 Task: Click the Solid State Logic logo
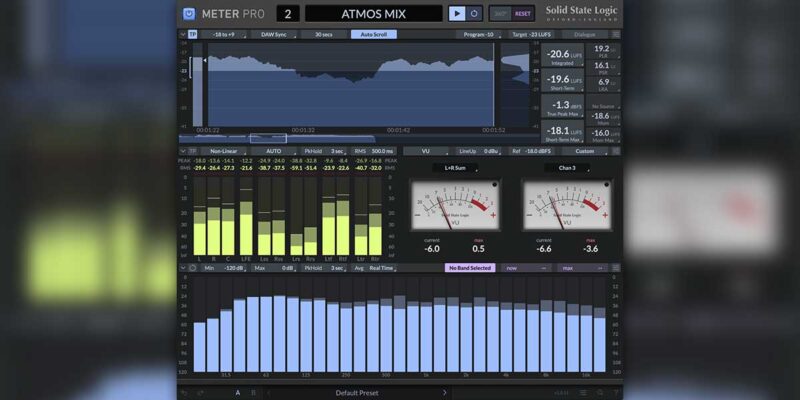pyautogui.click(x=581, y=13)
